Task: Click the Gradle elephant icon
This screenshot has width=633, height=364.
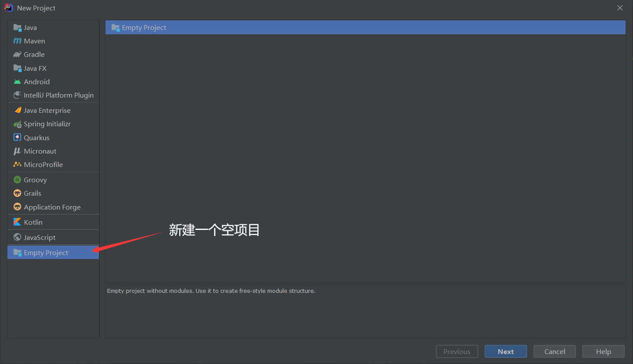Action: click(x=17, y=55)
